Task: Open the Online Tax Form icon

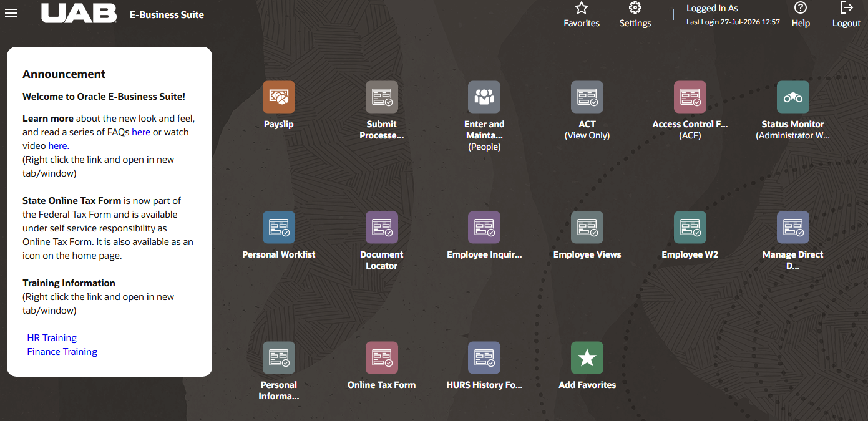Action: tap(382, 358)
